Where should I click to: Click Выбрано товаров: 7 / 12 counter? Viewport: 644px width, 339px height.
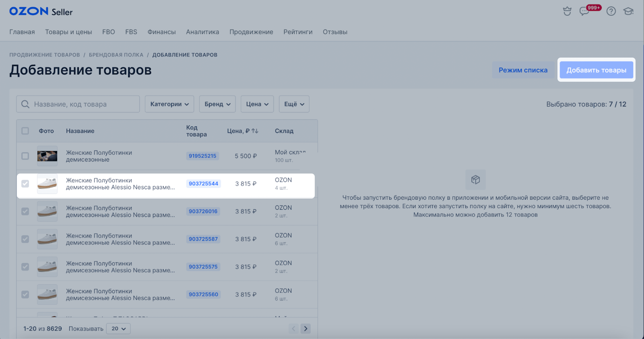pos(586,104)
